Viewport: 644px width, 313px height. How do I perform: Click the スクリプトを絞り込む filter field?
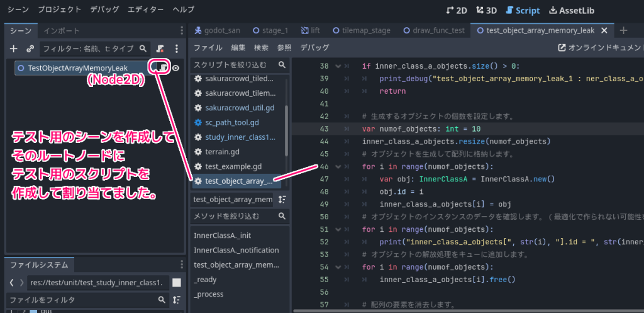pos(240,65)
